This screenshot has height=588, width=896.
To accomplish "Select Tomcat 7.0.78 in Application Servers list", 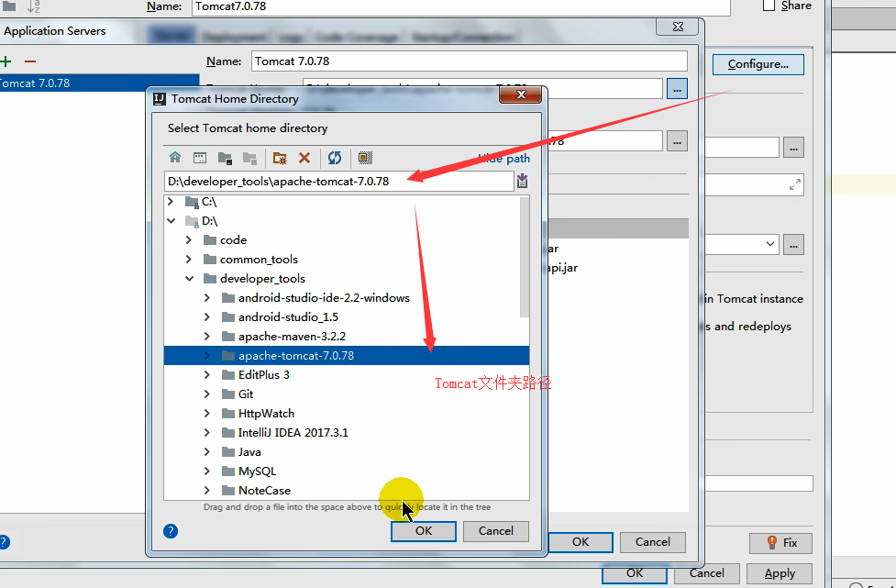I will [x=99, y=83].
